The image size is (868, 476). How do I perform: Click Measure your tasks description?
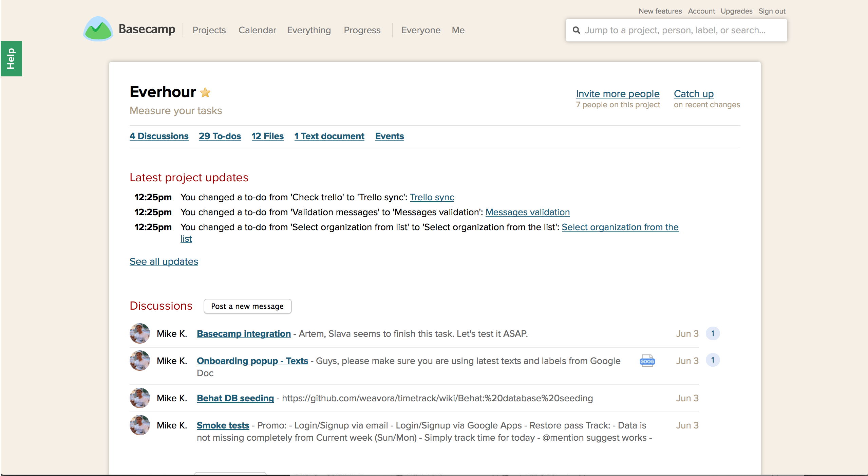(176, 111)
